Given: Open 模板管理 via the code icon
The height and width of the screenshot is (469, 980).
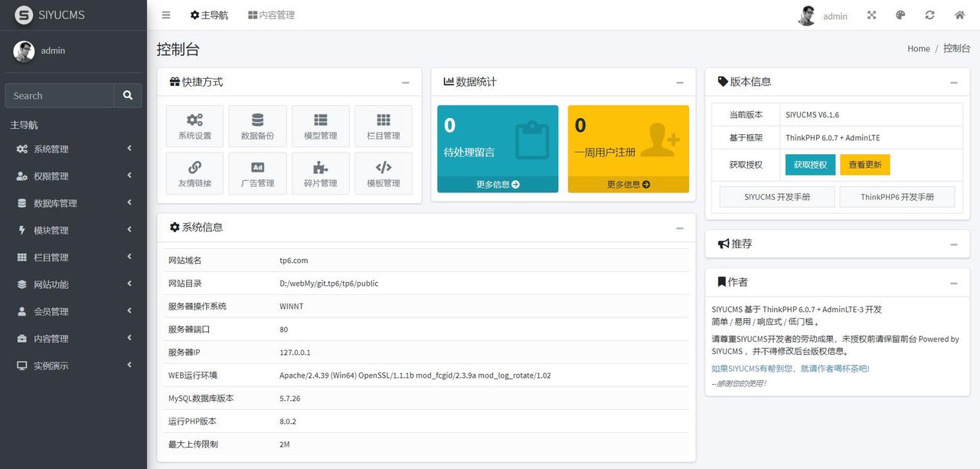Looking at the screenshot, I should click(x=383, y=172).
